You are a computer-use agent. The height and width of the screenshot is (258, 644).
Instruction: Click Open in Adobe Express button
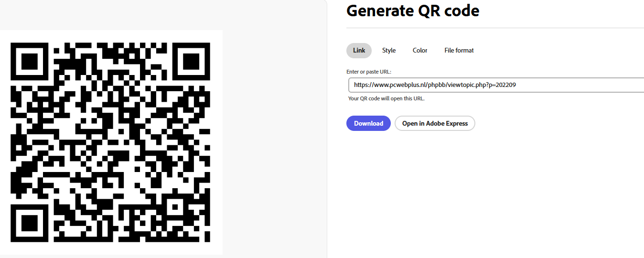pyautogui.click(x=435, y=123)
